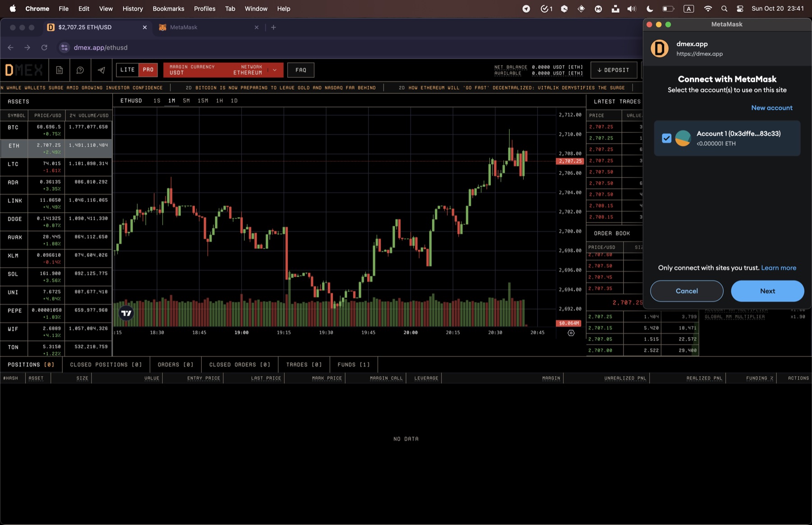Open Spotlight search in menu bar
The image size is (812, 525).
pos(724,9)
